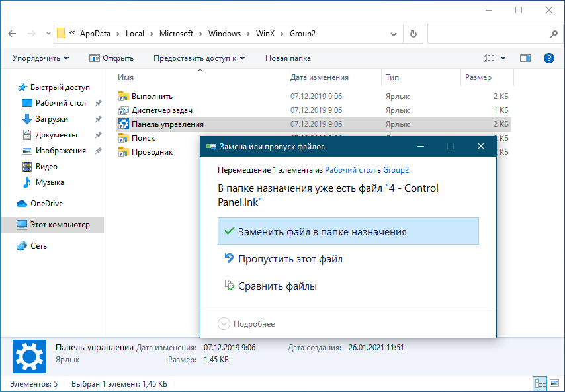Open the Упорядочить menu
This screenshot has height=392, width=565.
pos(41,58)
